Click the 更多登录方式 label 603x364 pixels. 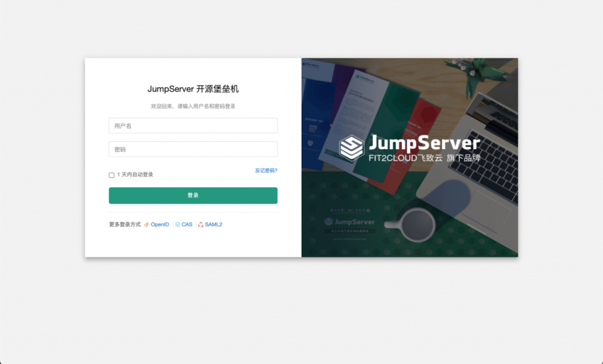pos(125,224)
